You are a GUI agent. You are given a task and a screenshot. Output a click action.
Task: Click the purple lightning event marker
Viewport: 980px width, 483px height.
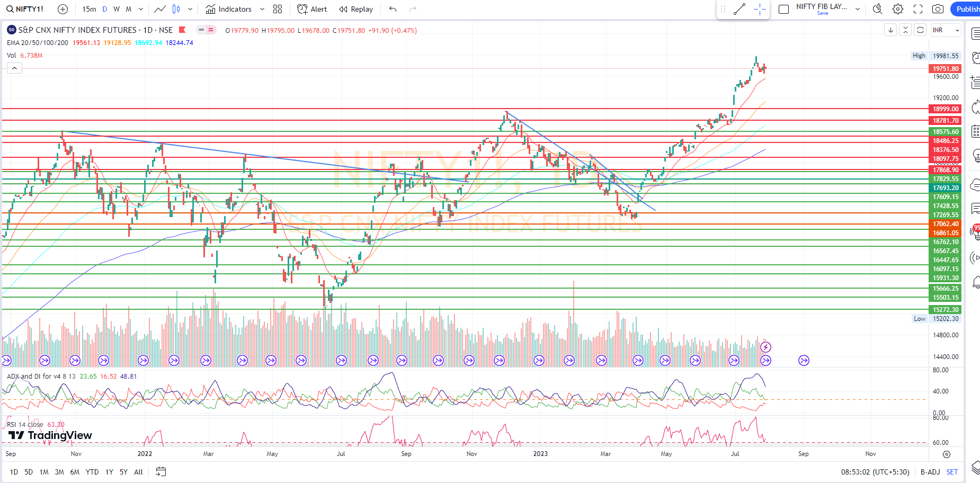(765, 347)
